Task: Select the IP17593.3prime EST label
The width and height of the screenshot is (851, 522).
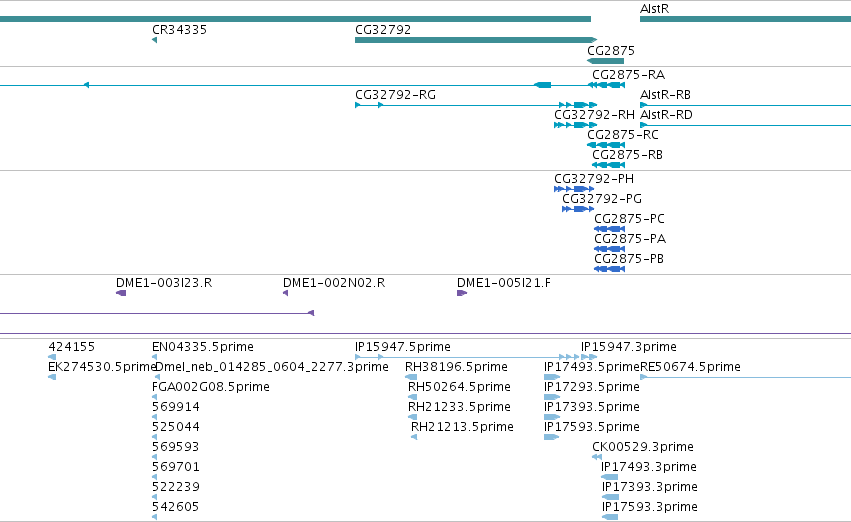Action: [x=650, y=508]
